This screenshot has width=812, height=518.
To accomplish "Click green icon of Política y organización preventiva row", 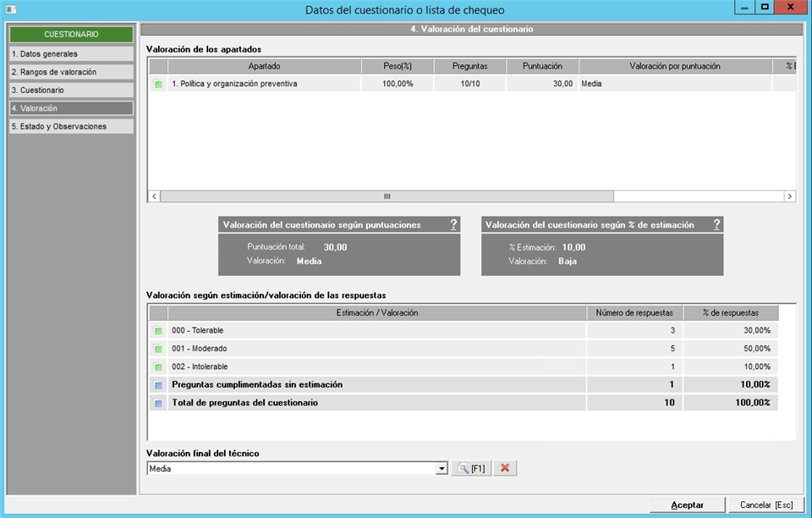I will pyautogui.click(x=158, y=84).
